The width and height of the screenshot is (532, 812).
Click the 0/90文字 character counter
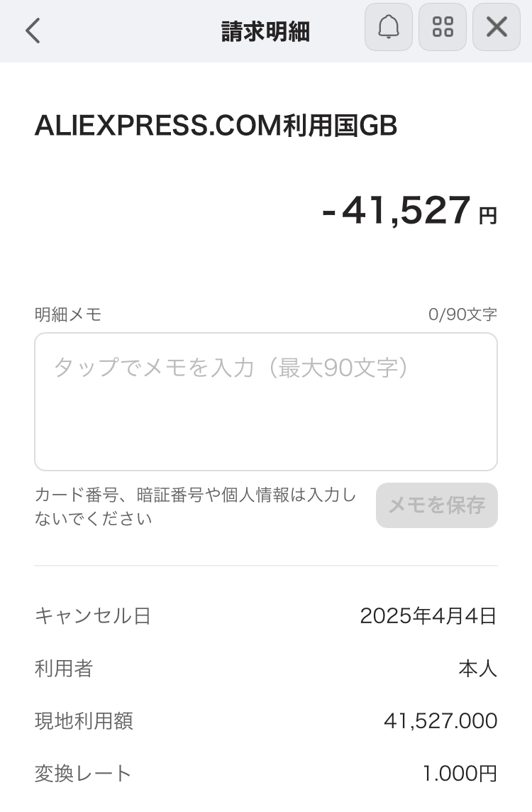click(462, 314)
